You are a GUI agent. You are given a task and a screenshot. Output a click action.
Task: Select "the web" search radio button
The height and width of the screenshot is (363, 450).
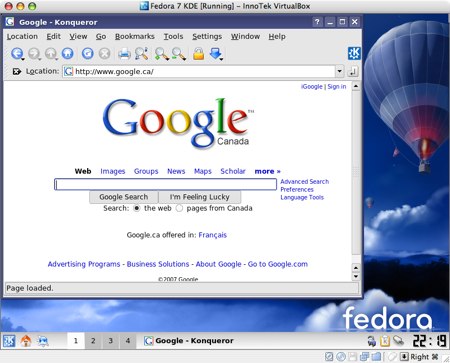[137, 208]
